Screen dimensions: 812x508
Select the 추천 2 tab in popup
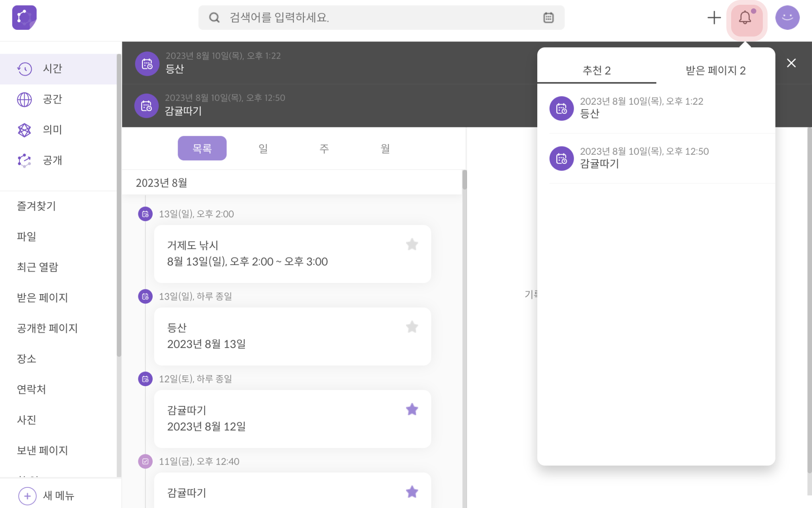click(596, 71)
